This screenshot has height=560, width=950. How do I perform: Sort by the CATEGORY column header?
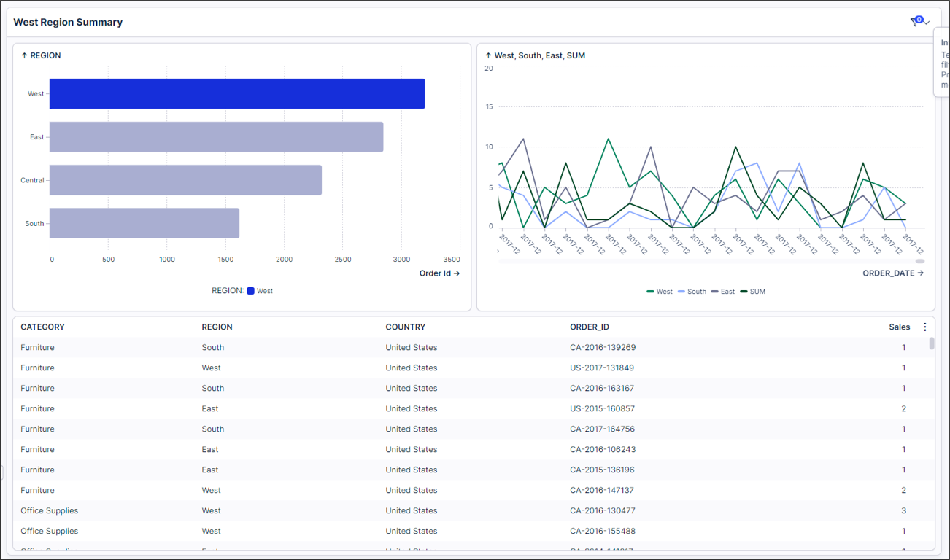[42, 327]
